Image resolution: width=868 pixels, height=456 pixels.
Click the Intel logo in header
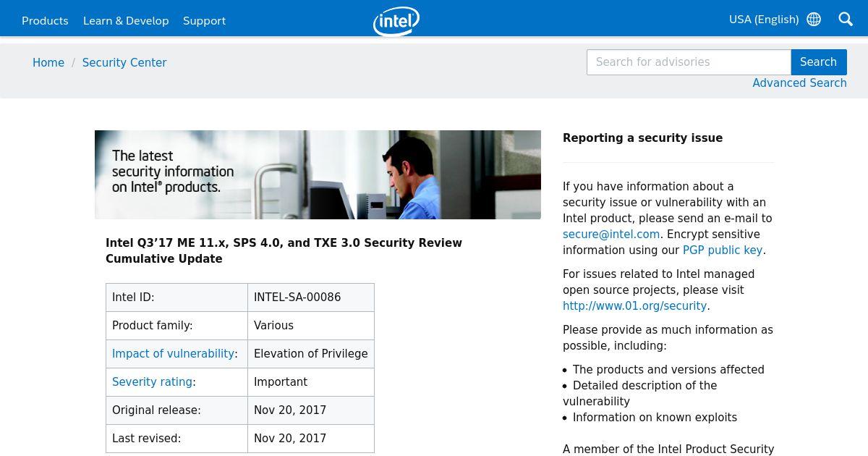[x=396, y=21]
